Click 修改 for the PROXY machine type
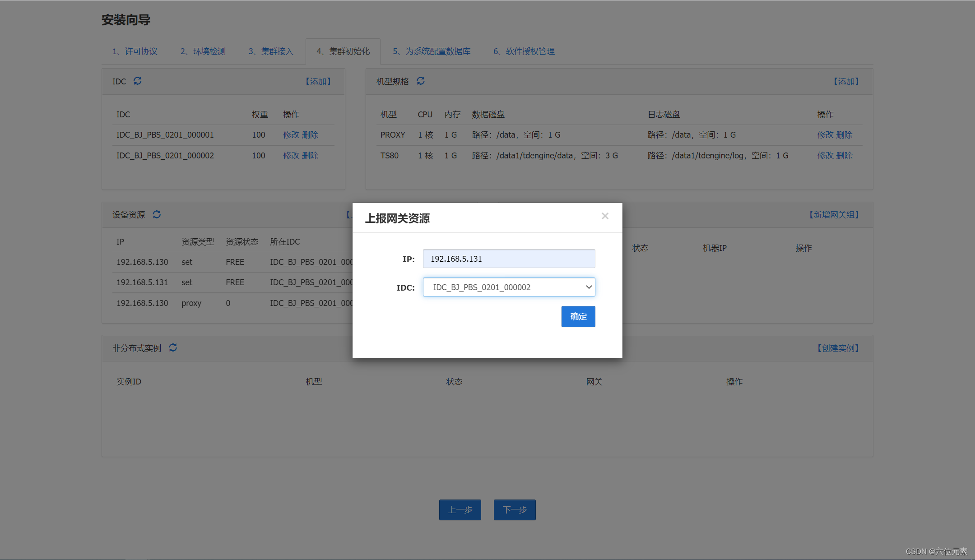The width and height of the screenshot is (975, 560). coord(825,135)
